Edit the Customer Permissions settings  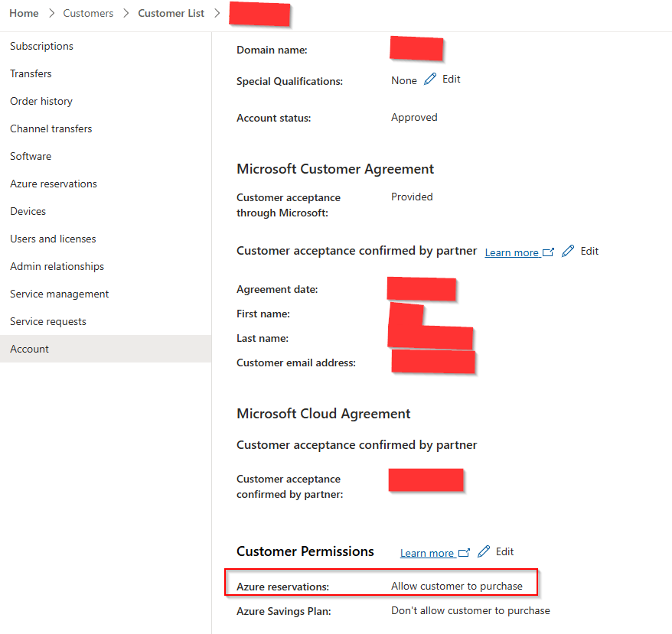pos(504,551)
